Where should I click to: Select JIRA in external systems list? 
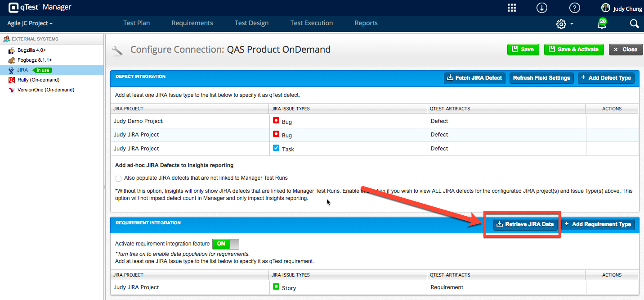click(22, 70)
